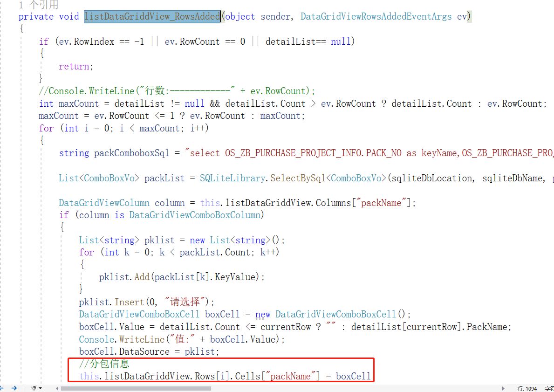Click the SQLiteLibrary class name
The height and width of the screenshot is (392, 554).
click(x=233, y=178)
